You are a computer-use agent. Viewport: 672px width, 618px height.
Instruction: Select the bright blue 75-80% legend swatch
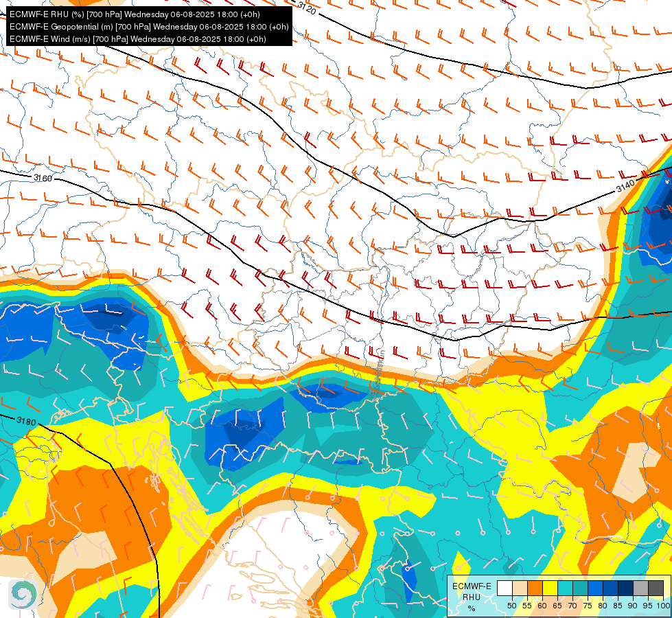[595, 588]
